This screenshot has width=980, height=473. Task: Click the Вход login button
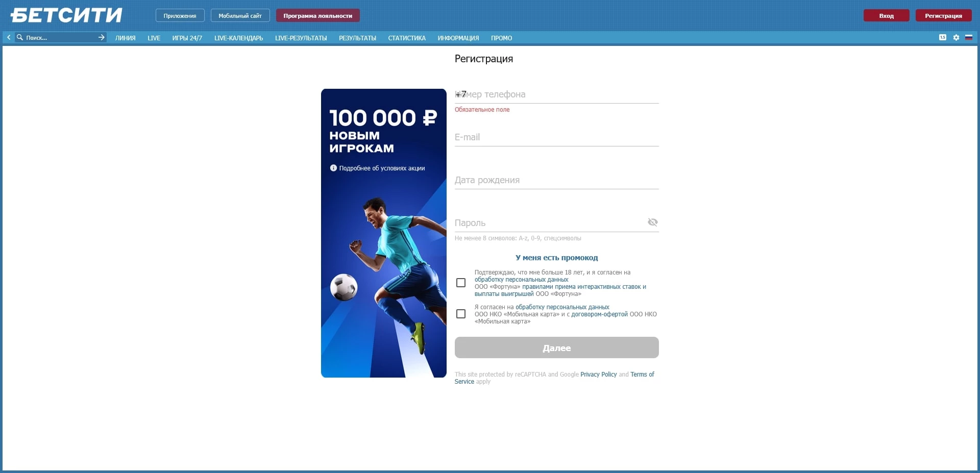[886, 16]
